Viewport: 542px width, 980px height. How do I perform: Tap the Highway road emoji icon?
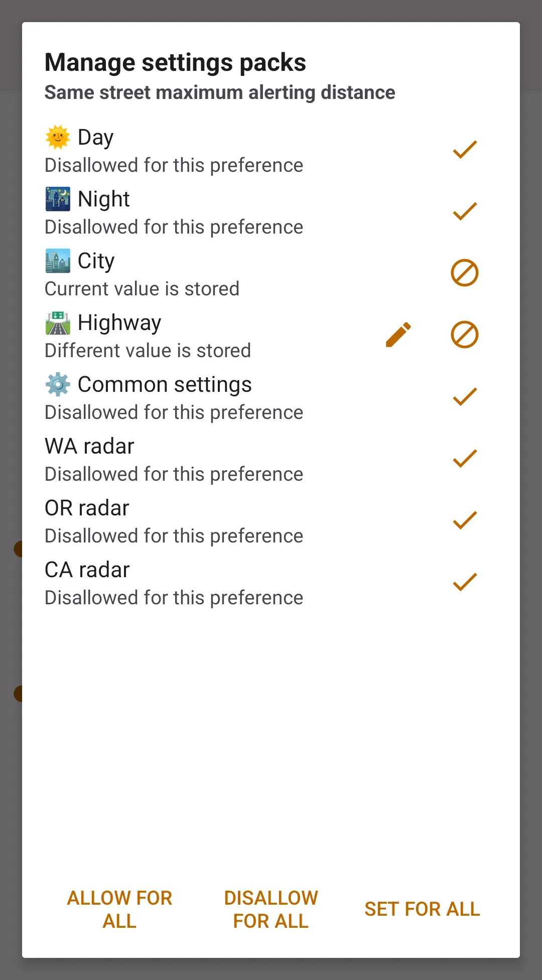(x=58, y=323)
